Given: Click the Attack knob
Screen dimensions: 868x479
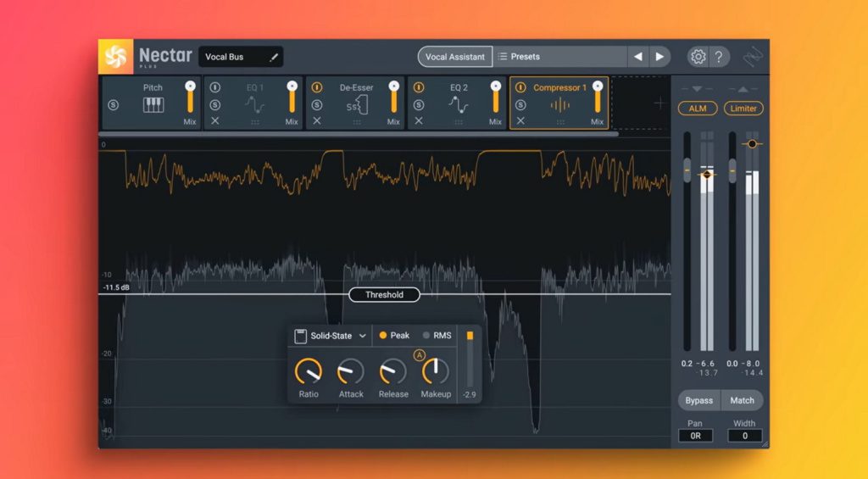Looking at the screenshot, I should pyautogui.click(x=351, y=371).
